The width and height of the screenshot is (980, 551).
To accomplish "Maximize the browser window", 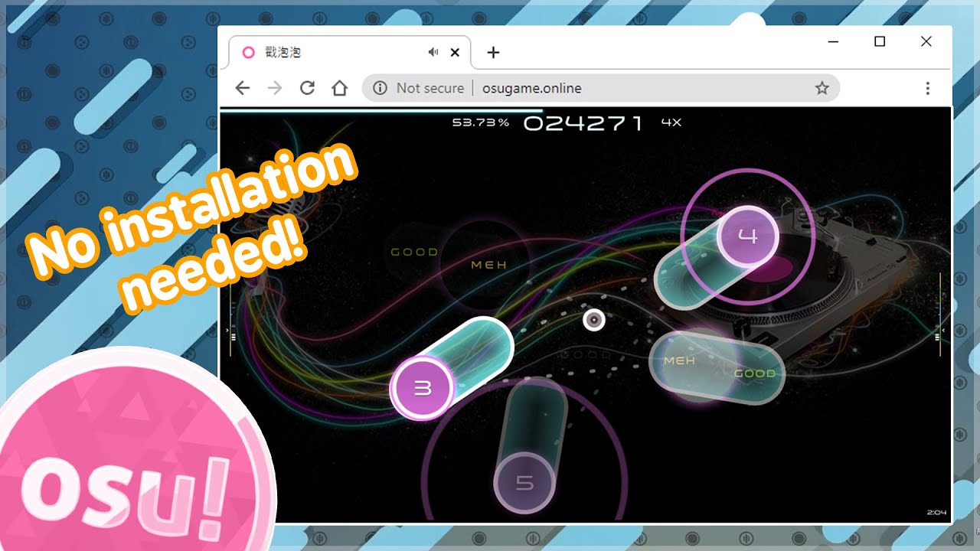I will tap(880, 42).
